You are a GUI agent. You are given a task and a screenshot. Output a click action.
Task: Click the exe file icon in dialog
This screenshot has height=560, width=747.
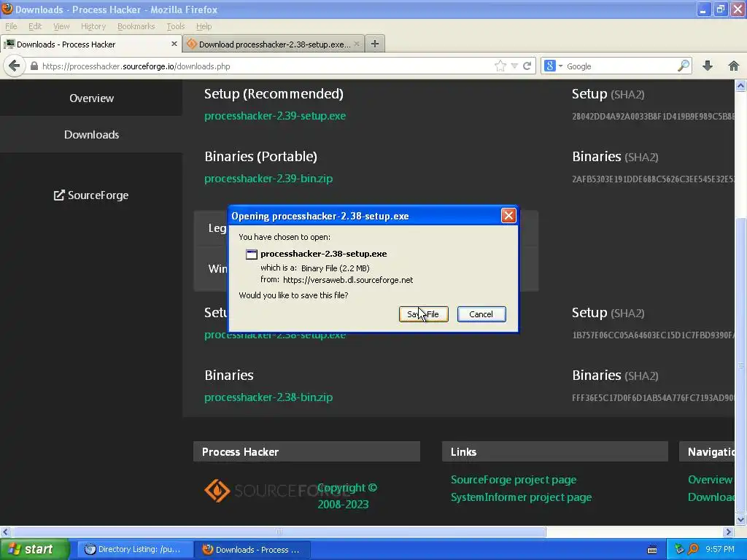click(251, 254)
